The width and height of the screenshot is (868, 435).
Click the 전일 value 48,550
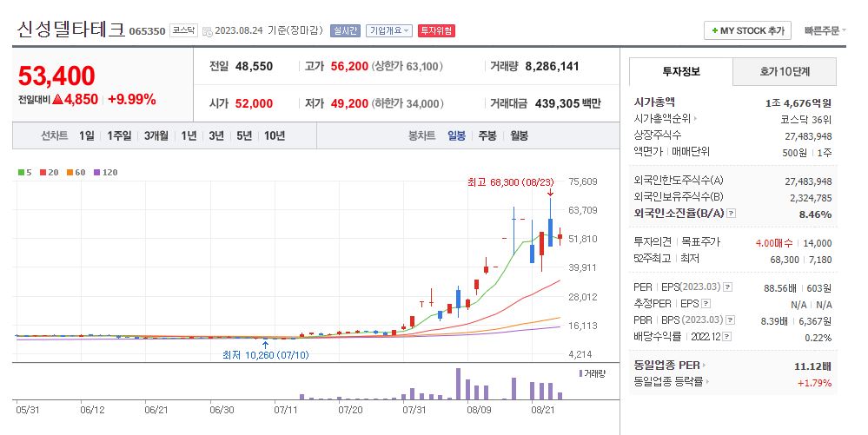coord(254,66)
